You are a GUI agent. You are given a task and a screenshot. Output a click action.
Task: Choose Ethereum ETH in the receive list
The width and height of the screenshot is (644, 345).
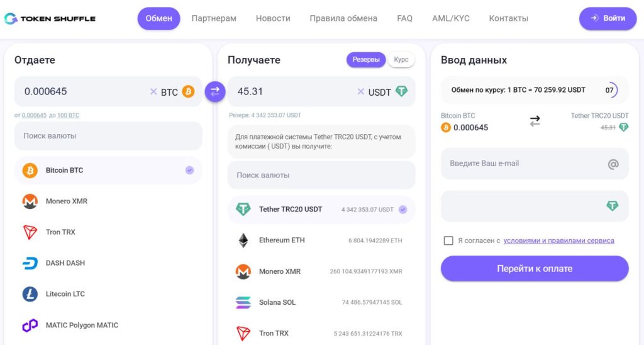pyautogui.click(x=282, y=240)
